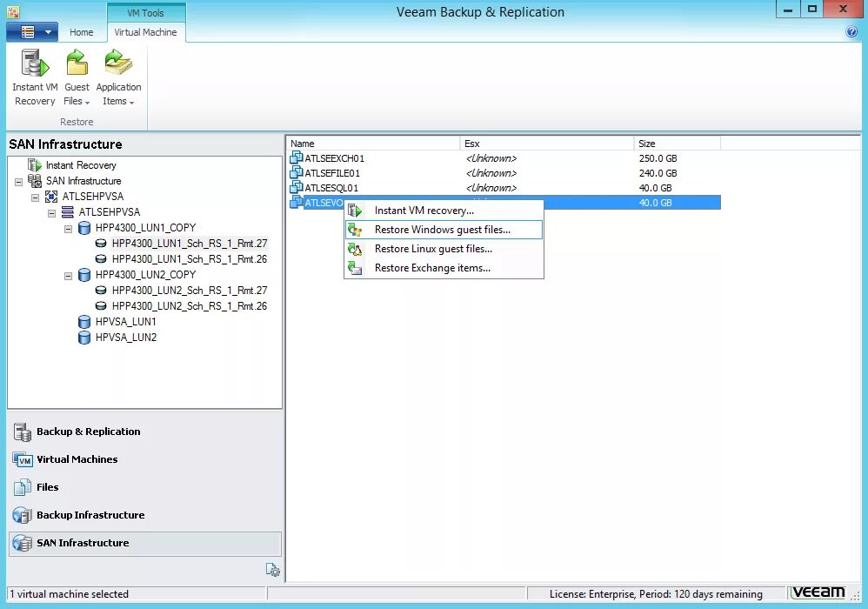The height and width of the screenshot is (609, 868).
Task: Select the HPVSA_LUN2 volume
Action: point(125,338)
